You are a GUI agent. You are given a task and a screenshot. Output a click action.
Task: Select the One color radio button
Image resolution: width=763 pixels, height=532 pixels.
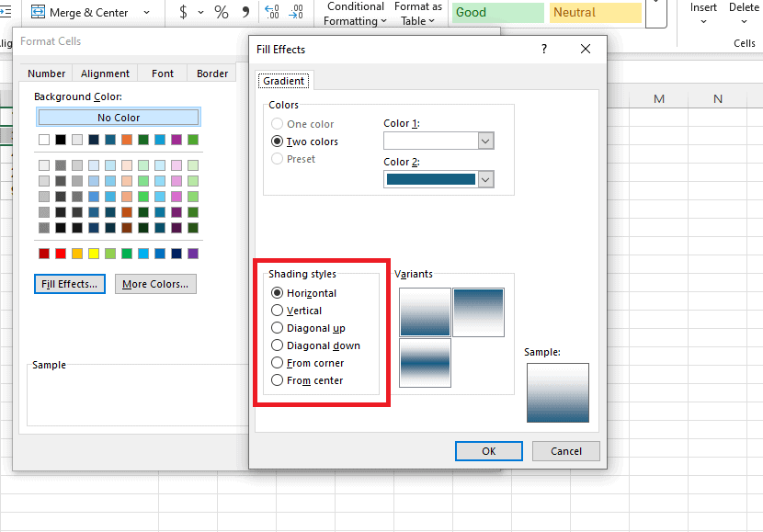pyautogui.click(x=277, y=124)
